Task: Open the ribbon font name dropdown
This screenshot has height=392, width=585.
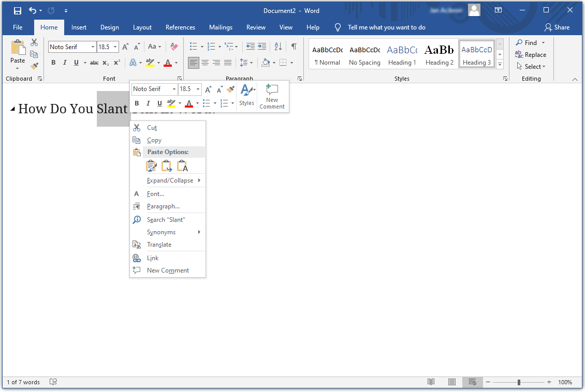Action: tap(93, 47)
